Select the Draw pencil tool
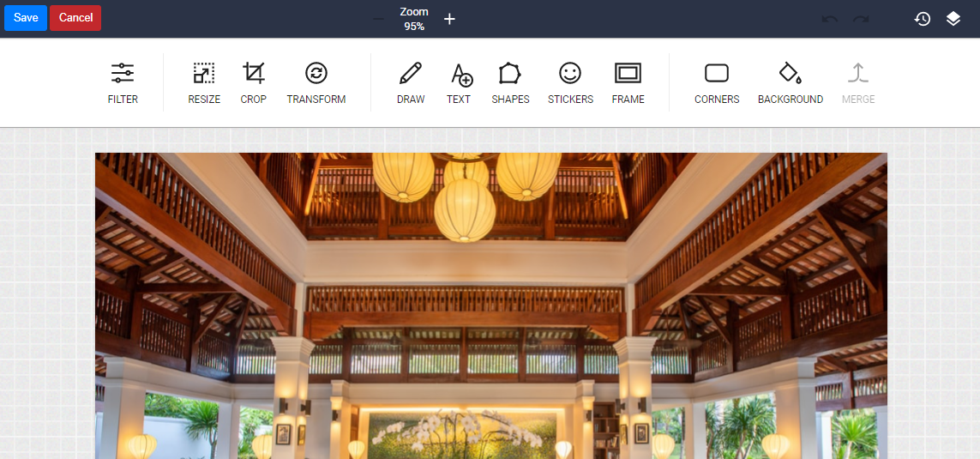980x459 pixels. tap(411, 83)
